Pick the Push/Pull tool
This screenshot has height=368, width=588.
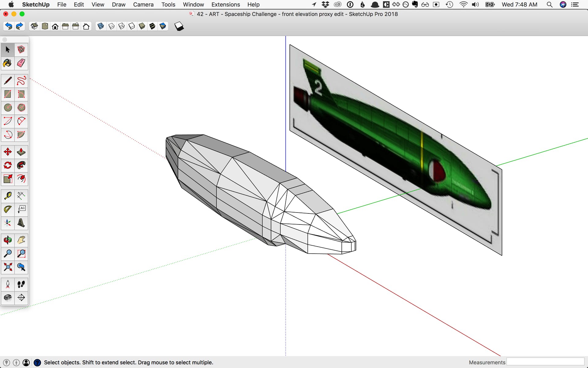pos(21,152)
